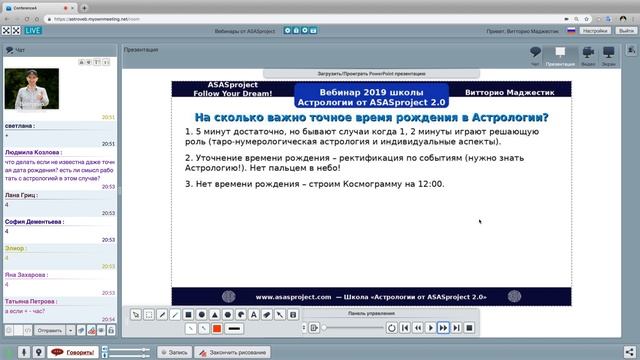
Task: Go back one slide with rewind button
Action: click(418, 328)
